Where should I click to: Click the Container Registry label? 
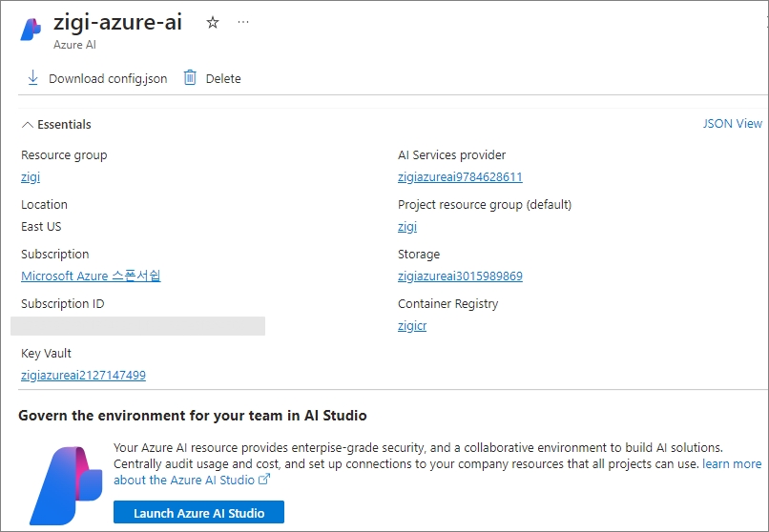click(447, 304)
